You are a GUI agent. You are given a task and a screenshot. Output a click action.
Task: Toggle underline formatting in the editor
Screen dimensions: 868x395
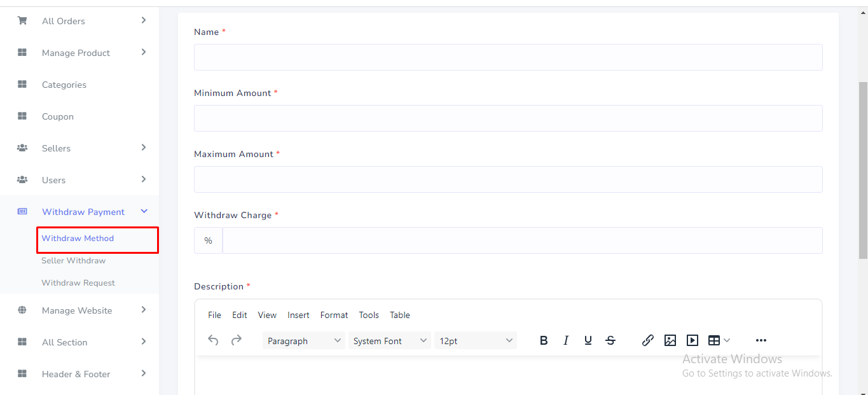pyautogui.click(x=588, y=340)
